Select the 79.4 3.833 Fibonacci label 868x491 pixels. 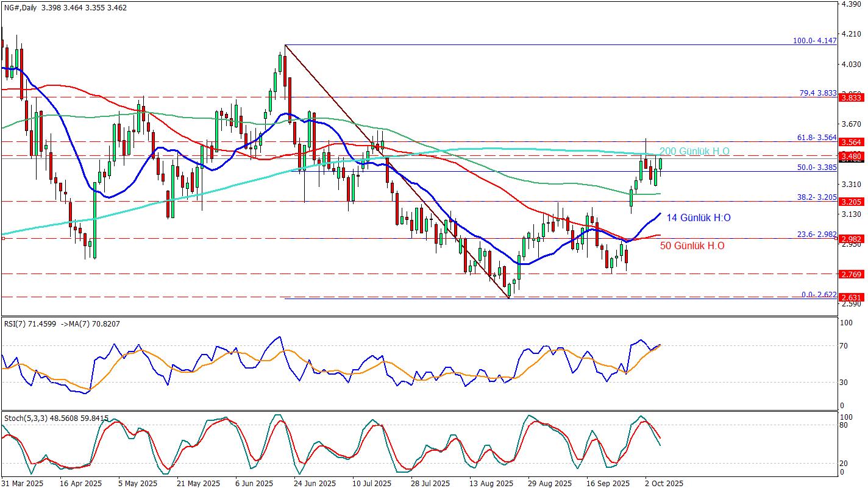click(x=817, y=93)
